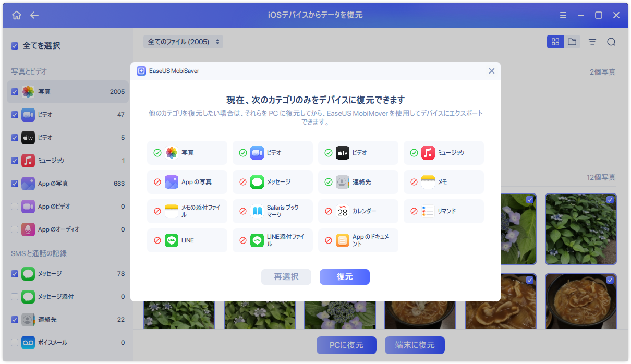Click the メッセージ tile in the dialog
Screen dimensions: 631x364
[x=273, y=182]
